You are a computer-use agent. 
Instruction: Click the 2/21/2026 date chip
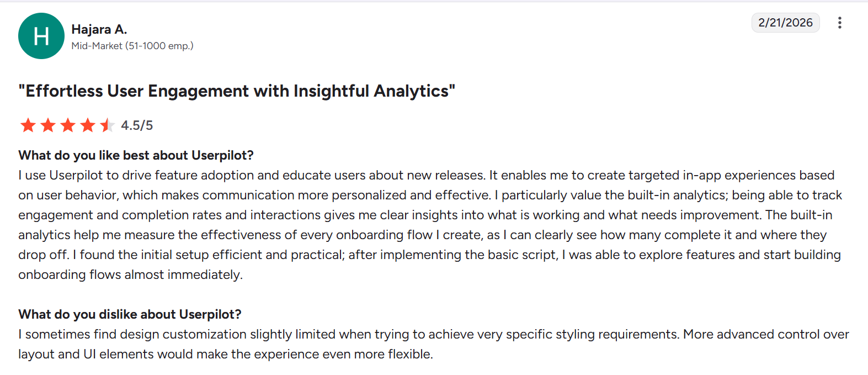pyautogui.click(x=785, y=23)
